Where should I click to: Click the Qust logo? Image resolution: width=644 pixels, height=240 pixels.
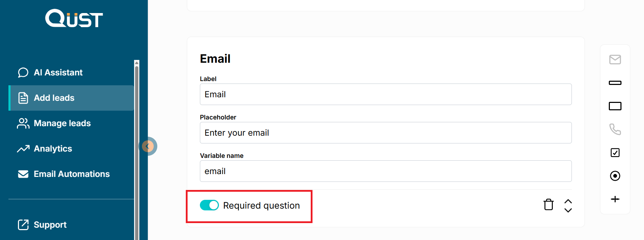(74, 18)
